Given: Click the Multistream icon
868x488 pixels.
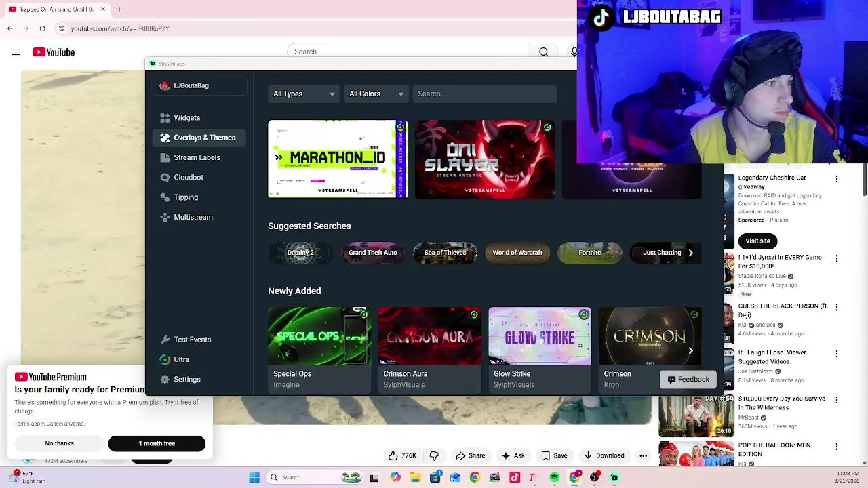Looking at the screenshot, I should [165, 217].
